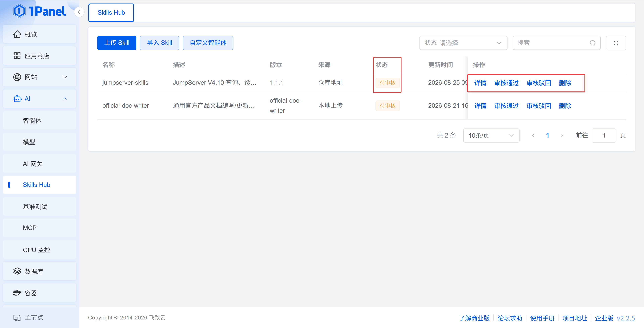Click the 待审核 tag for jumpserver-skills
The width and height of the screenshot is (644, 328).
(x=388, y=83)
